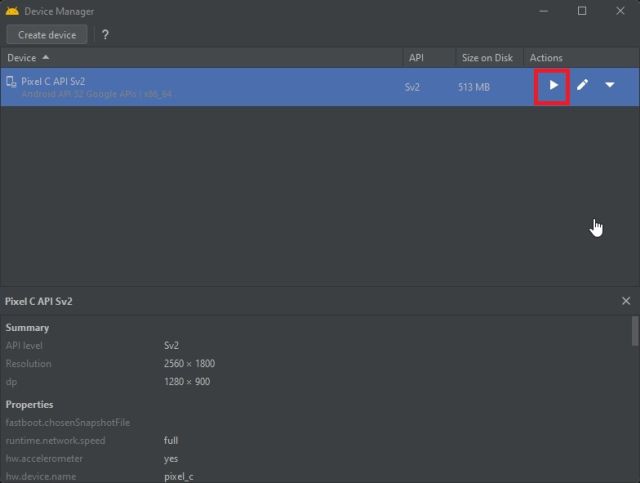Select the Pixel C API Sv2 row

[320, 87]
